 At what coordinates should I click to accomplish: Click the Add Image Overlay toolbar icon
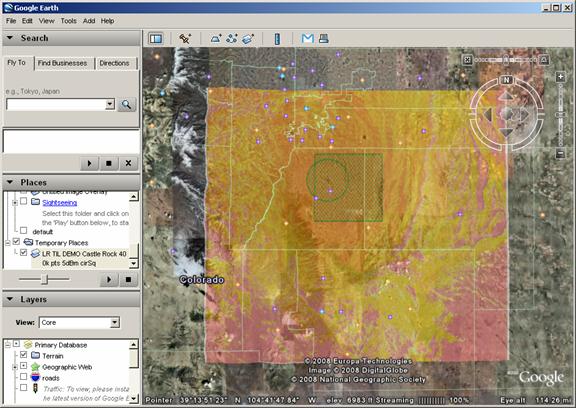coord(248,39)
